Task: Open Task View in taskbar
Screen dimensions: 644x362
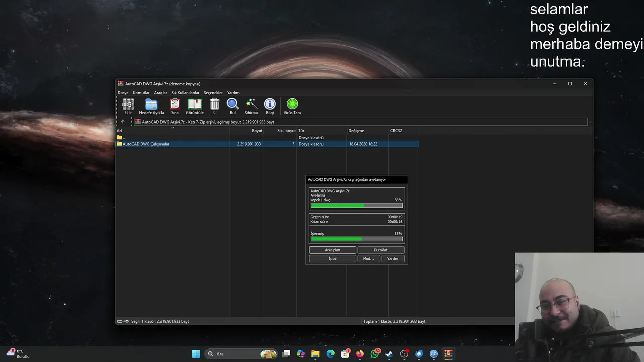Action: point(286,354)
